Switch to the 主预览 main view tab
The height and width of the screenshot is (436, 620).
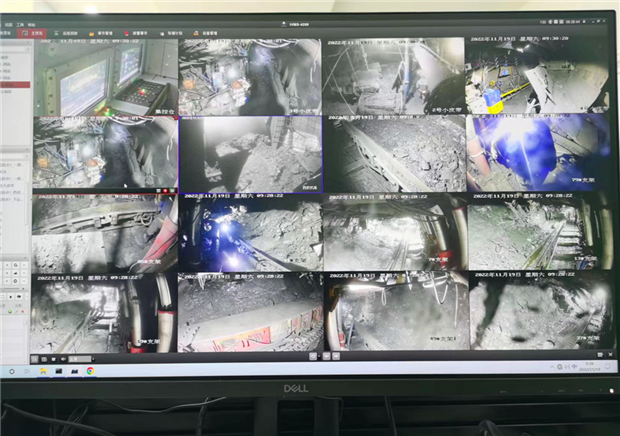coord(32,33)
